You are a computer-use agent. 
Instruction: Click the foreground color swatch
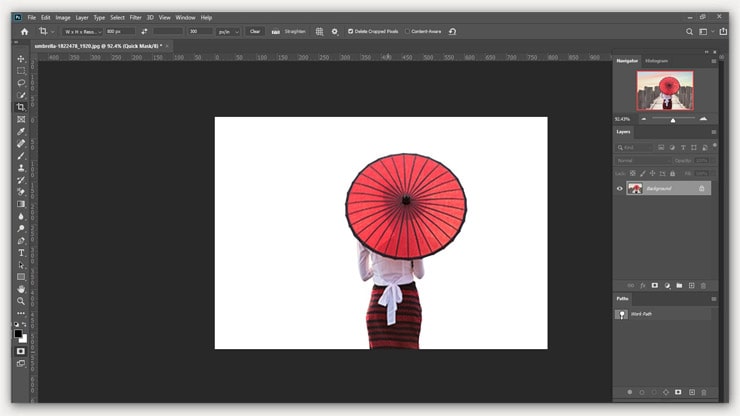(18, 334)
